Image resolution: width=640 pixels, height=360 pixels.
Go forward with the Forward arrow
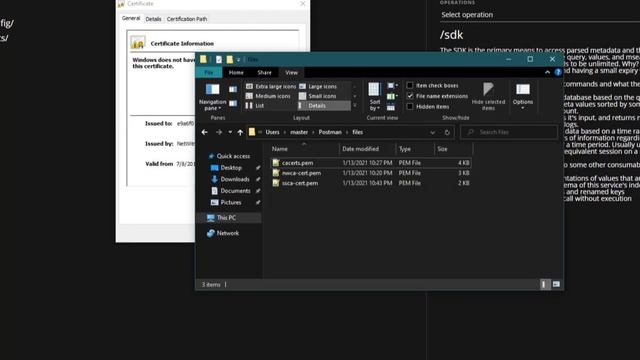[x=219, y=132]
